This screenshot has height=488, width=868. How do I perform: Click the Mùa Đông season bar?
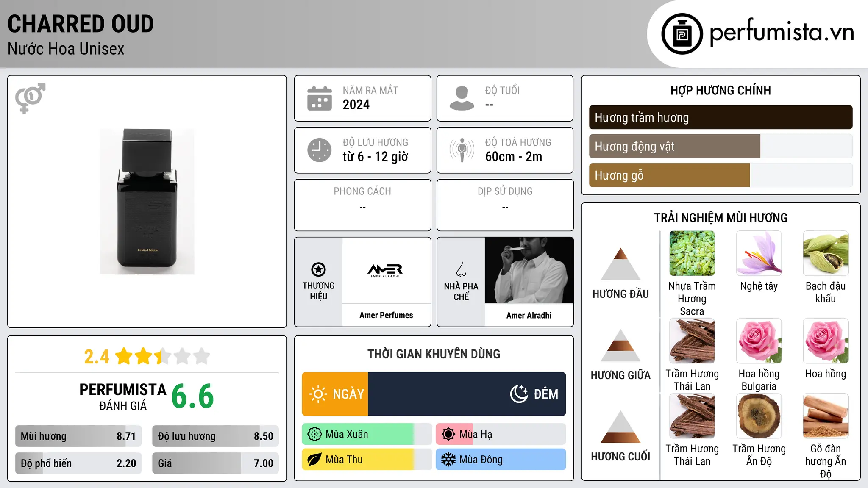pos(501,460)
